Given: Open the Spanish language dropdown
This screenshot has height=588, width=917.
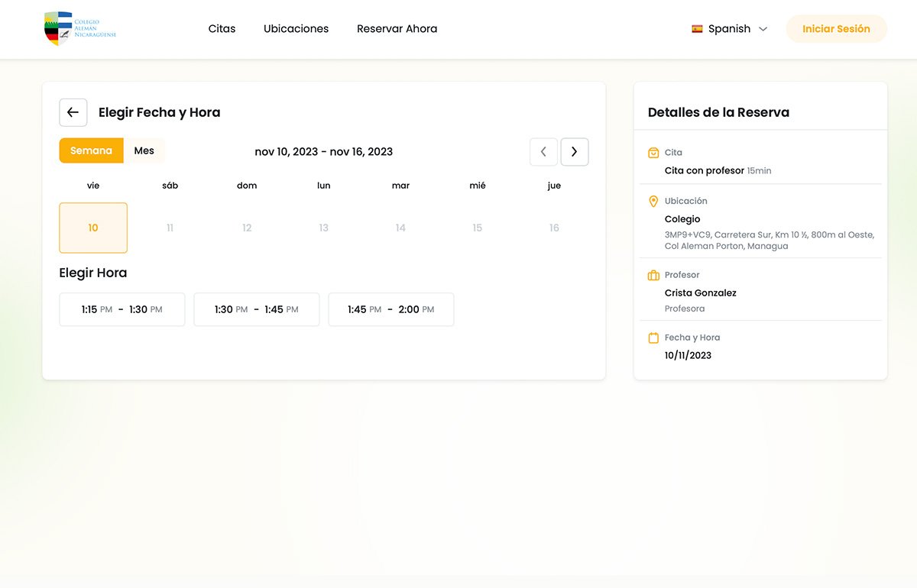Looking at the screenshot, I should [x=729, y=29].
